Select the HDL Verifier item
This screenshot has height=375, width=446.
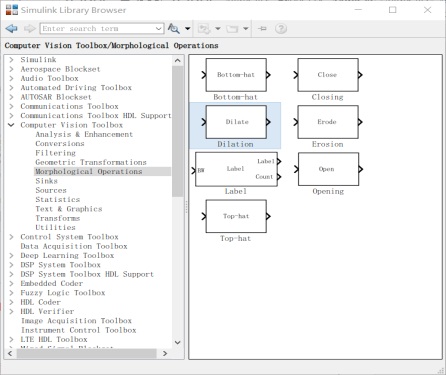click(x=47, y=312)
